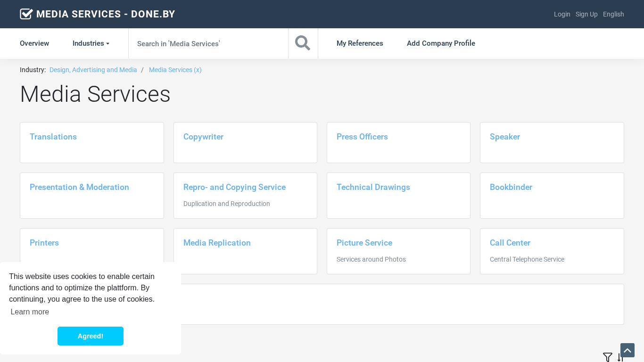Follow the Learn more cookie link
This screenshot has height=362, width=644.
30,312
